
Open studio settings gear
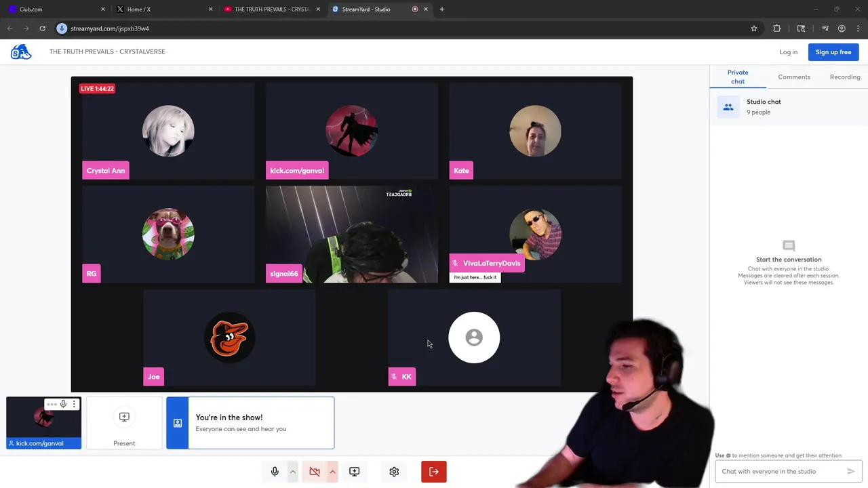click(394, 472)
